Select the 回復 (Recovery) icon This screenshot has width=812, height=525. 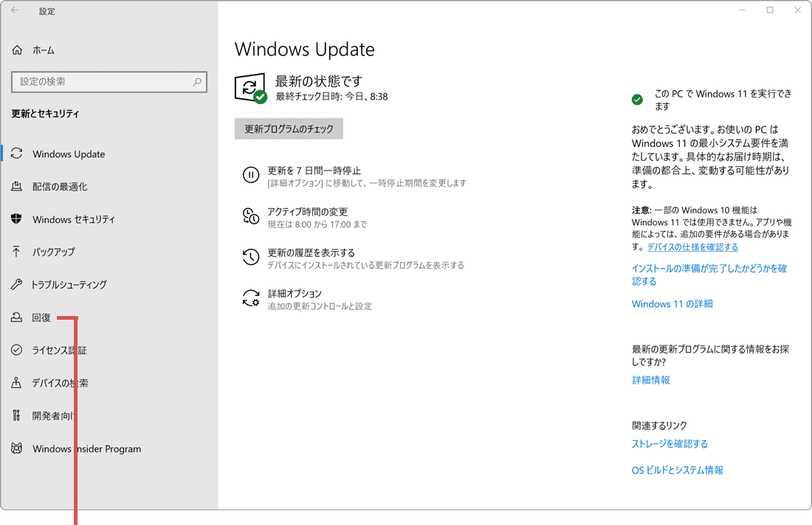16,318
